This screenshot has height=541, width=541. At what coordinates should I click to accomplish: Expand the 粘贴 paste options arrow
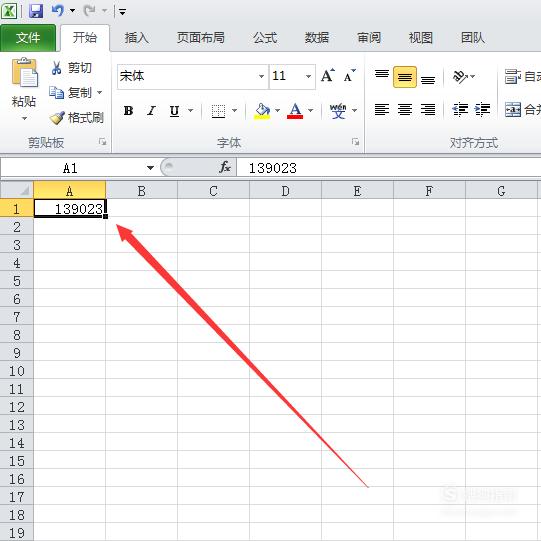[x=24, y=118]
